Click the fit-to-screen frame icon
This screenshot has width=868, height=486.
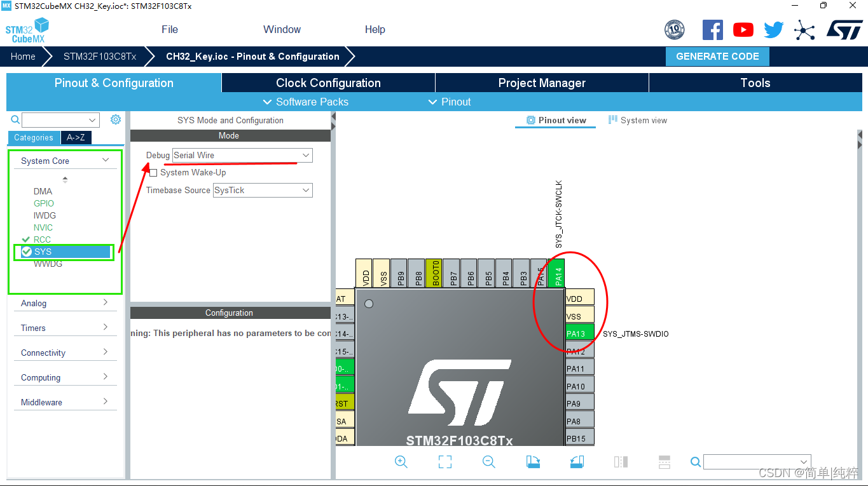[x=445, y=462]
